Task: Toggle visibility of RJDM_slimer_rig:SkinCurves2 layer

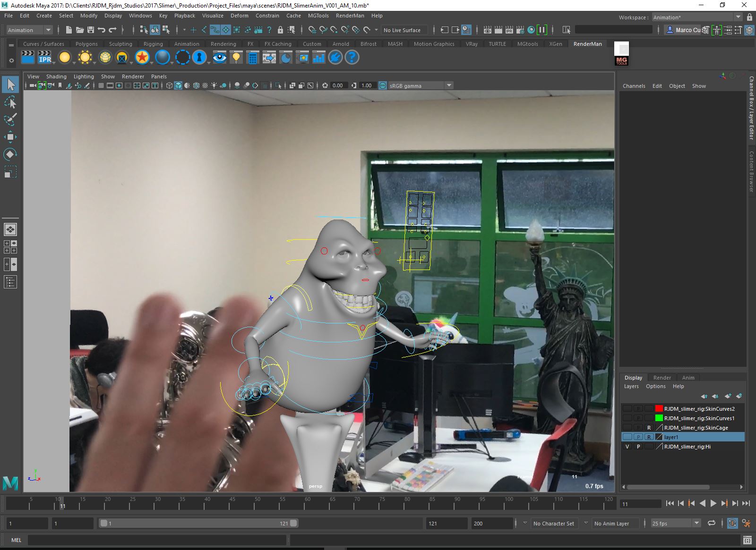Action: [627, 408]
